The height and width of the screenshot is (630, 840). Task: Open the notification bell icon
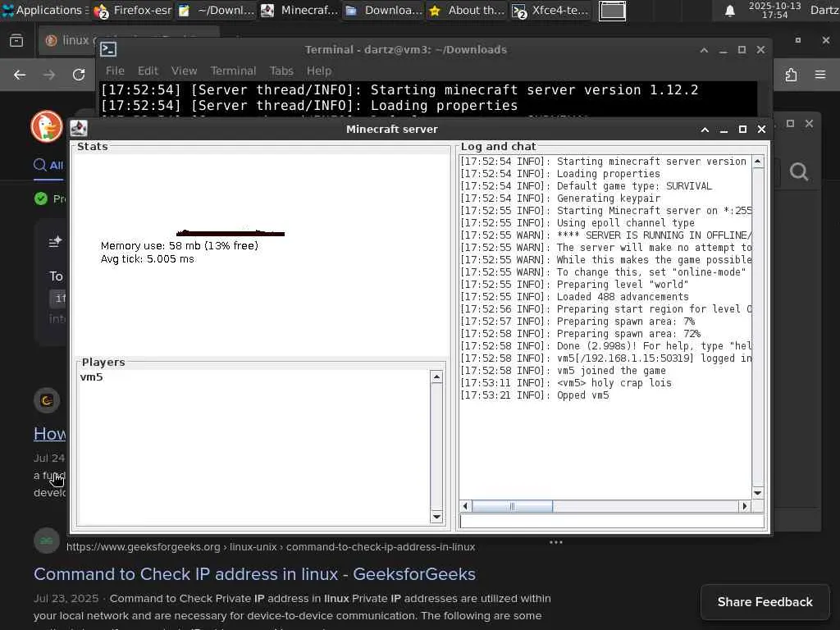tap(729, 11)
